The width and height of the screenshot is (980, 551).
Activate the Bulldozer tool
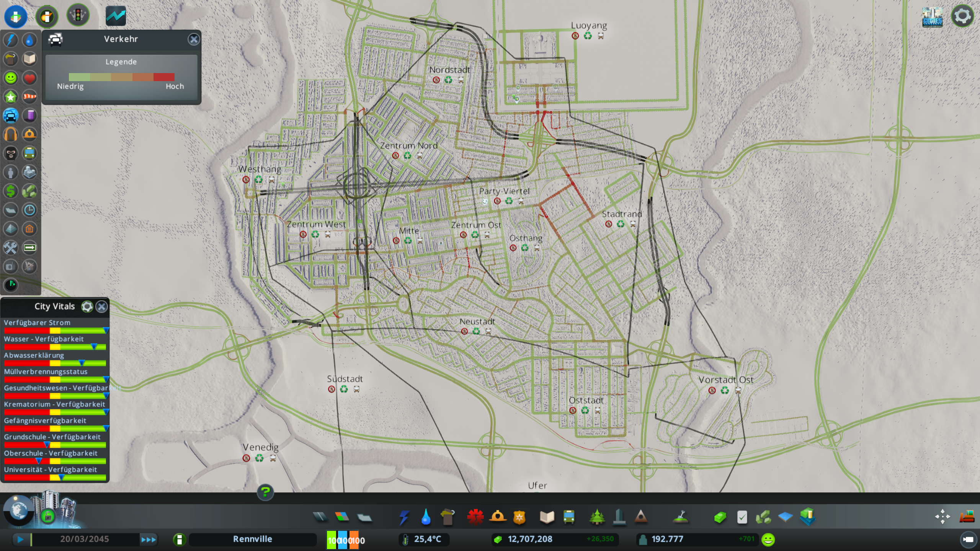pos(967,517)
